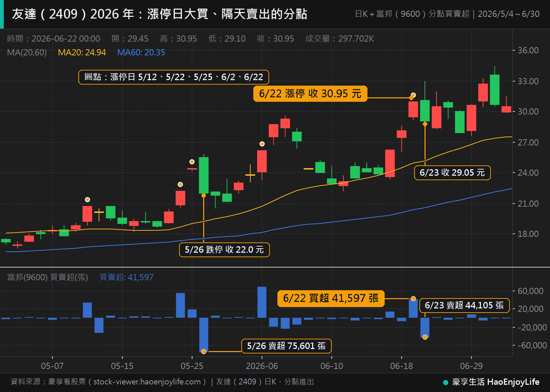Click the 6/23 收 29.05 元 annotation

pos(452,173)
